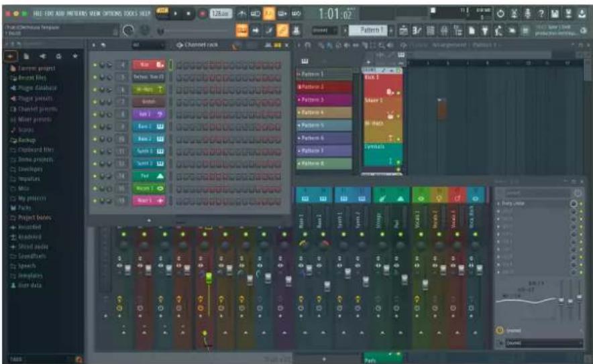Mute the Kick channel via green LED
593x364 pixels.
pos(95,65)
